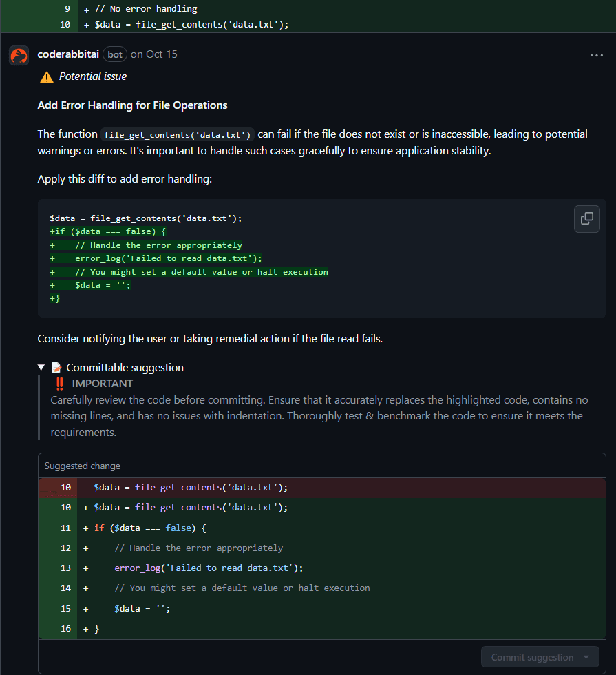616x675 pixels.
Task: Click the Suggested change header
Action: pos(82,466)
